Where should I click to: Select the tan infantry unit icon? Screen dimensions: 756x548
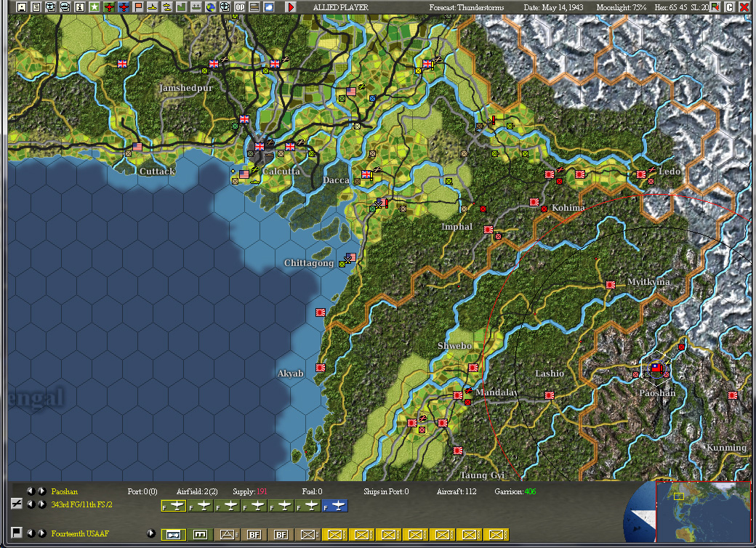pos(307,534)
